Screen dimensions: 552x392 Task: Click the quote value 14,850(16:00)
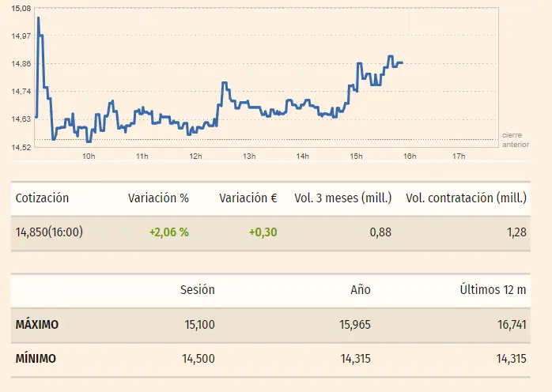49,232
